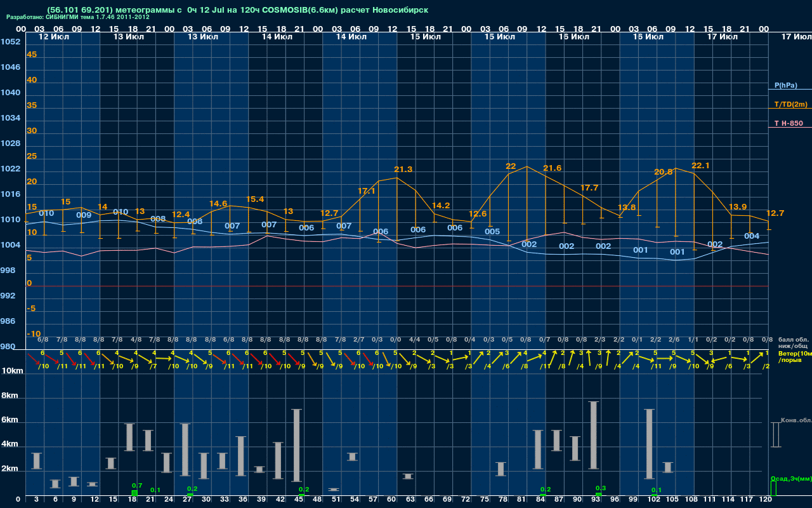Select the 12.6 temperature label
812x508 pixels.
tap(478, 214)
